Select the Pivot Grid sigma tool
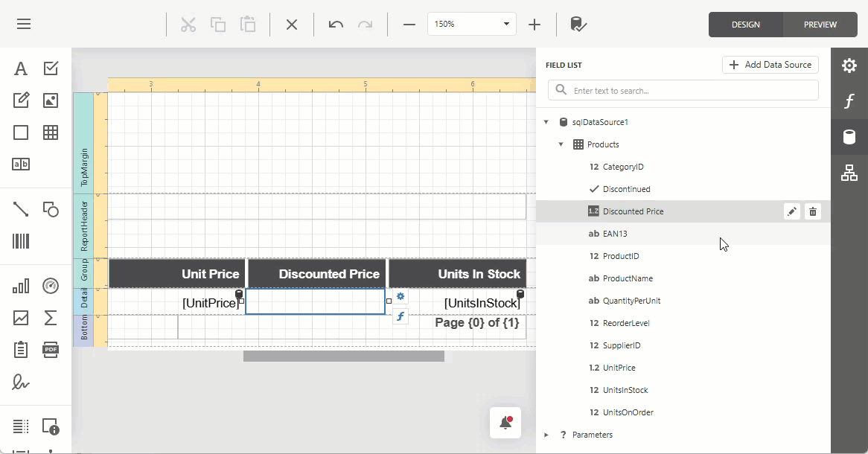 pyautogui.click(x=51, y=318)
